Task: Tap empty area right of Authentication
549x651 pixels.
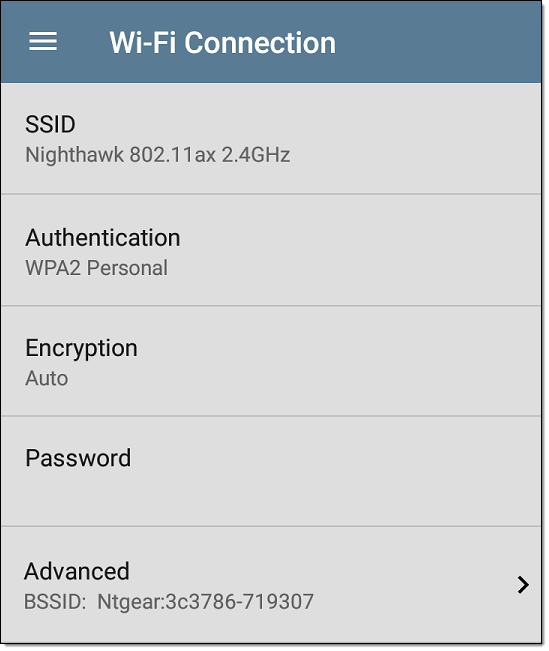Action: [357, 237]
